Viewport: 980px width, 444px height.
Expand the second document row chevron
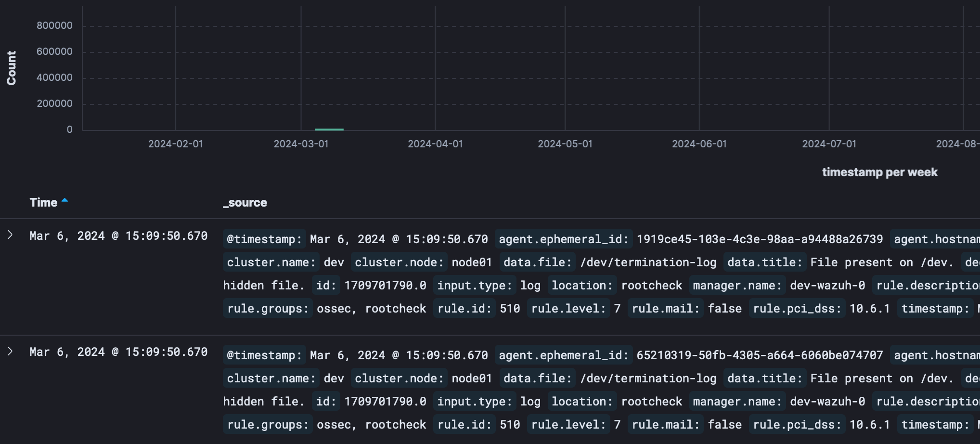[10, 352]
